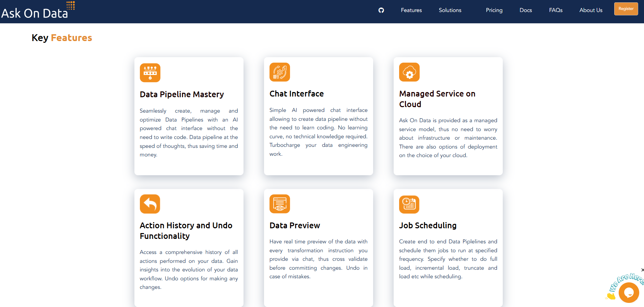Click the Managed Service on Cloud icon

[x=409, y=72]
